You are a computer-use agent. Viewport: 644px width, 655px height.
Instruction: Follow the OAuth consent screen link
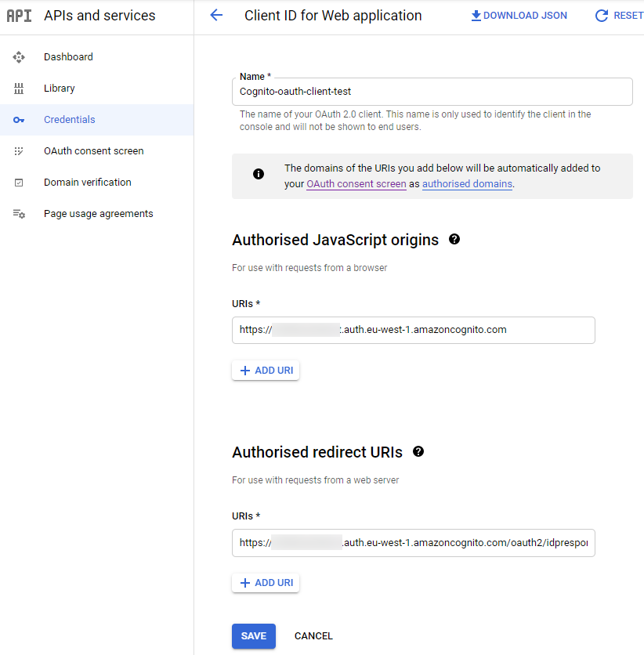click(x=356, y=184)
